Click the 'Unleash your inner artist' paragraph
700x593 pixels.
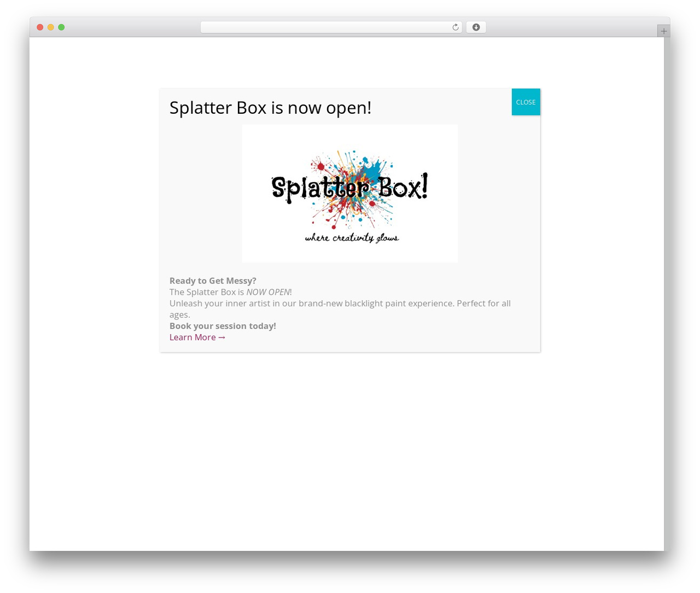point(340,309)
